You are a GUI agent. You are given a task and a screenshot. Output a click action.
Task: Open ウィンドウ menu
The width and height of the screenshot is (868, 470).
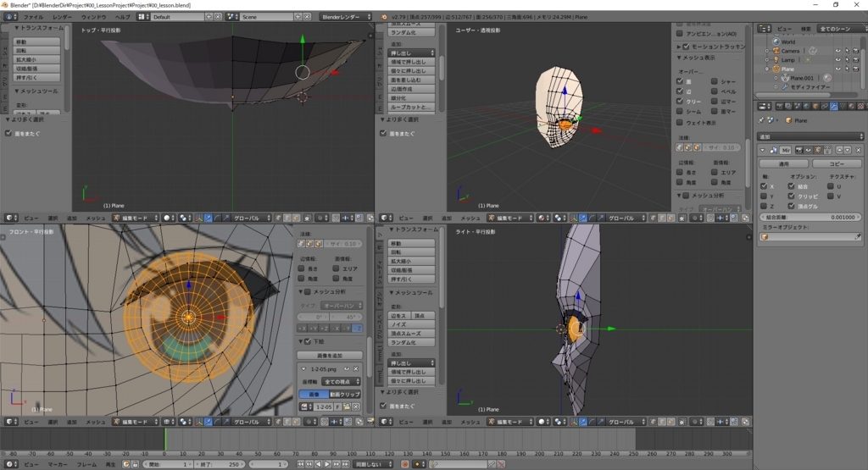click(93, 17)
